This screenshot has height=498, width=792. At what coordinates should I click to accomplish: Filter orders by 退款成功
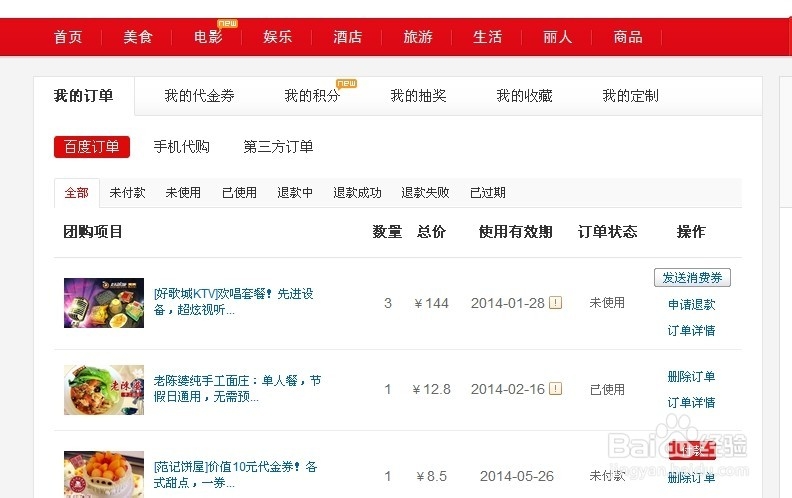(357, 193)
